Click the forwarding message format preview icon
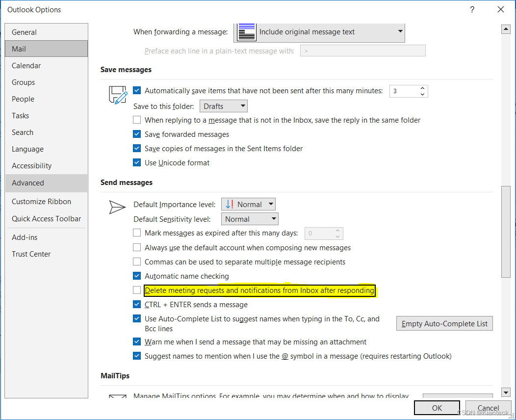This screenshot has width=516, height=420. [x=247, y=32]
